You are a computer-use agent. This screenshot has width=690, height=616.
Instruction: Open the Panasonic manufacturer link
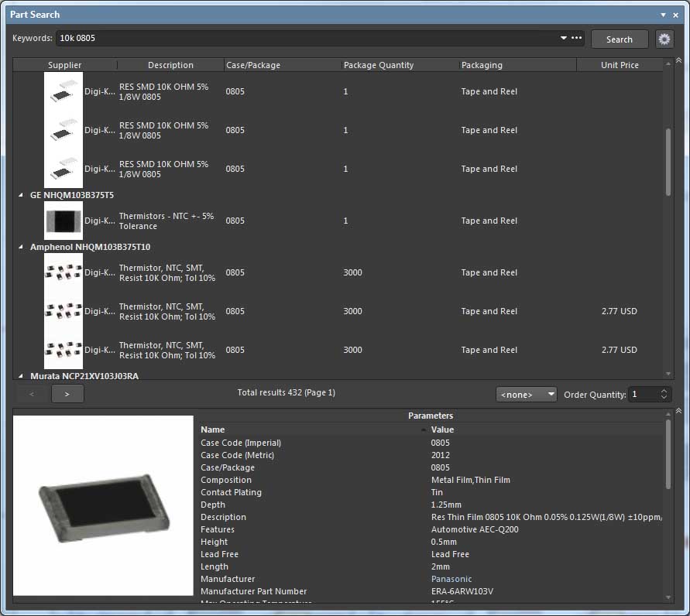[451, 579]
